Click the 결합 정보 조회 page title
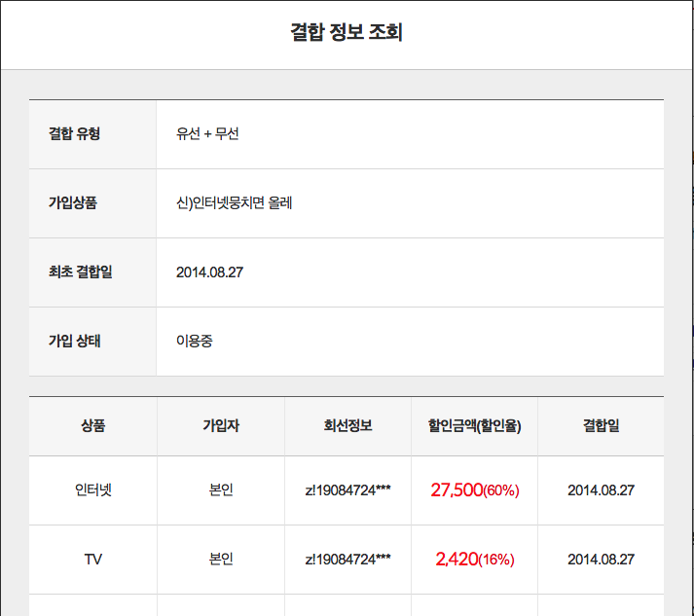 [347, 33]
